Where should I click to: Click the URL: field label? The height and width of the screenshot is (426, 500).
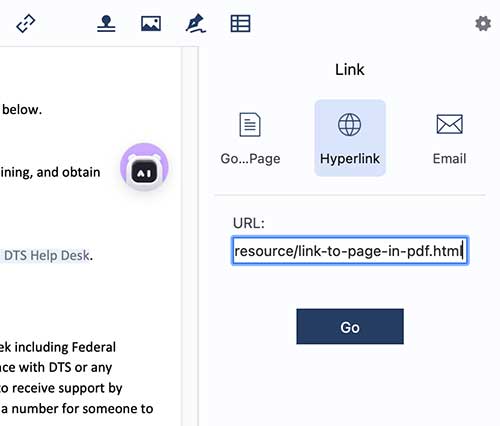click(249, 223)
